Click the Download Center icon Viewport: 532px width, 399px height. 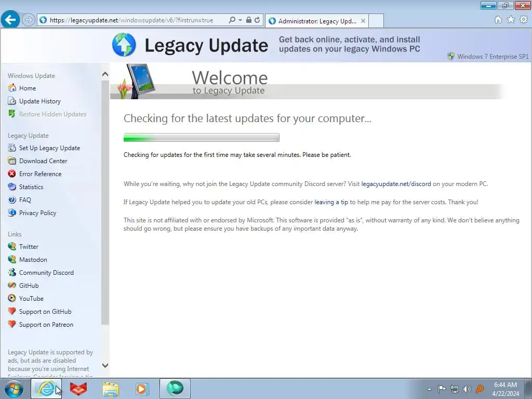[x=12, y=161]
